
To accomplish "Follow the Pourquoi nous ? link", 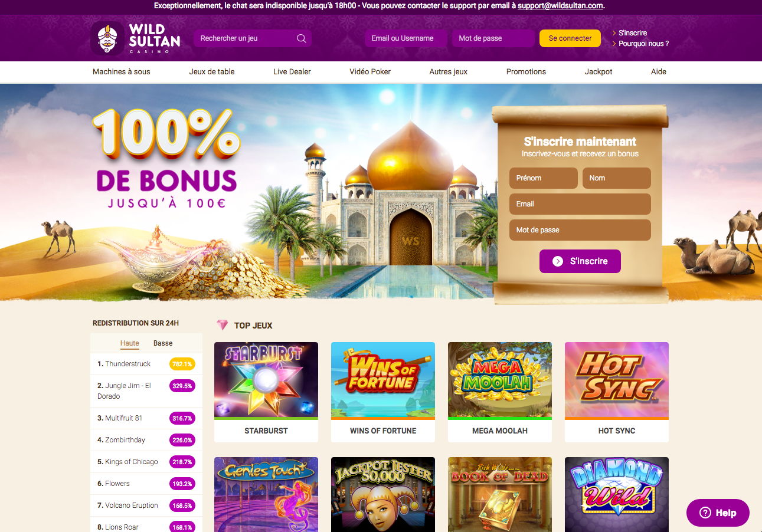I will tap(643, 44).
